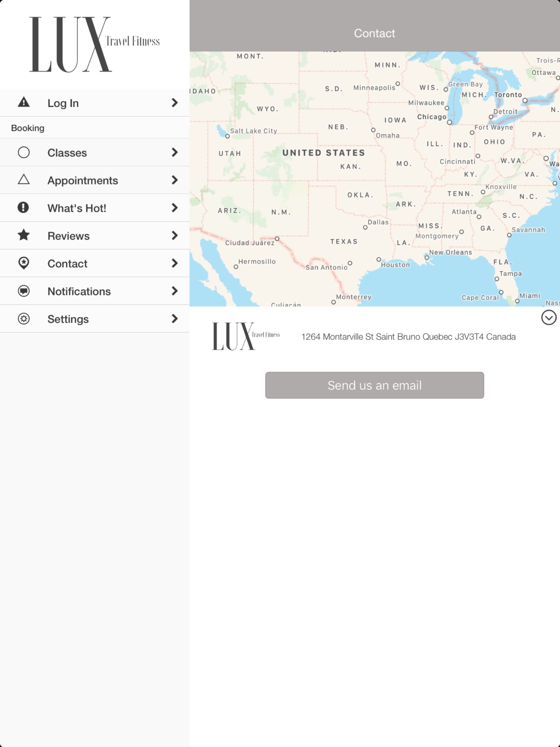Select Classes in the sidebar menu
The width and height of the screenshot is (560, 747).
coord(95,152)
